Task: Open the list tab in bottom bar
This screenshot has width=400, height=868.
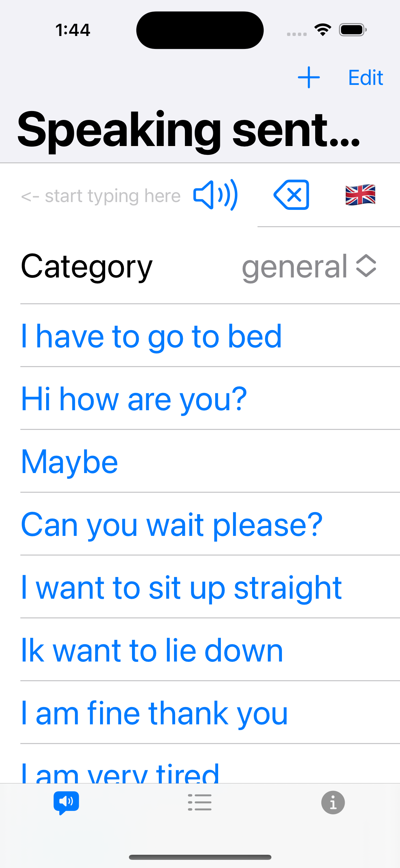Action: [x=200, y=802]
